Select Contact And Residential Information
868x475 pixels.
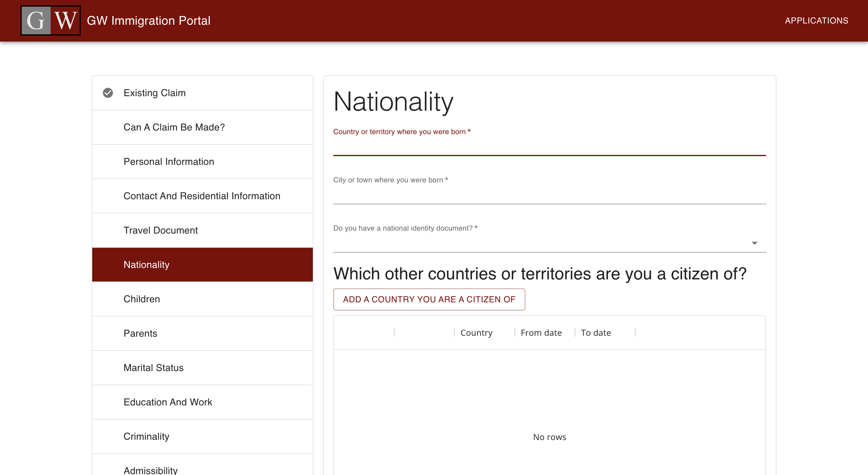pos(202,196)
